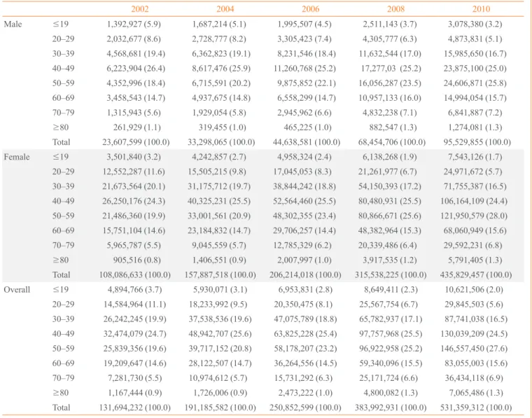This screenshot has height=418, width=532.
Task: Click cell 261,929 (1.1)
Action: click(x=137, y=127)
